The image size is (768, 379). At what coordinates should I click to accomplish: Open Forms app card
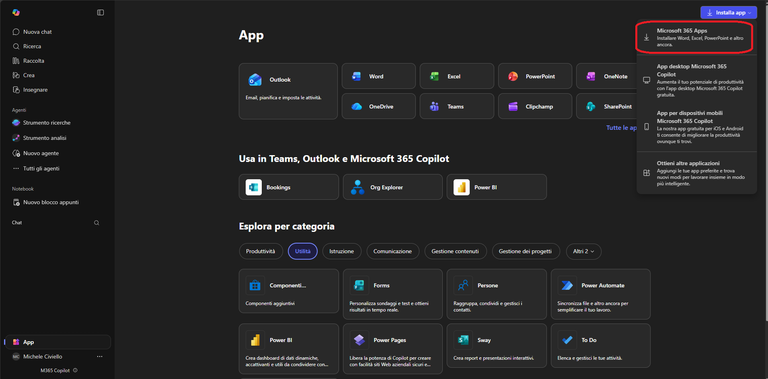[393, 294]
